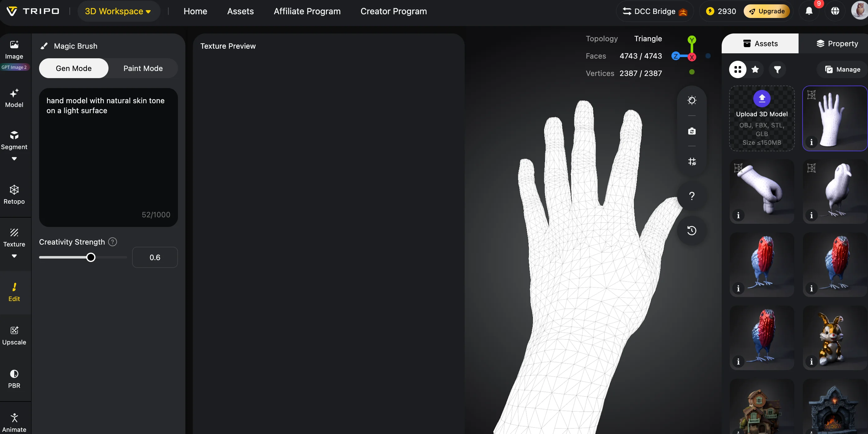Open the Animate tool
The image size is (868, 434).
coord(14,423)
